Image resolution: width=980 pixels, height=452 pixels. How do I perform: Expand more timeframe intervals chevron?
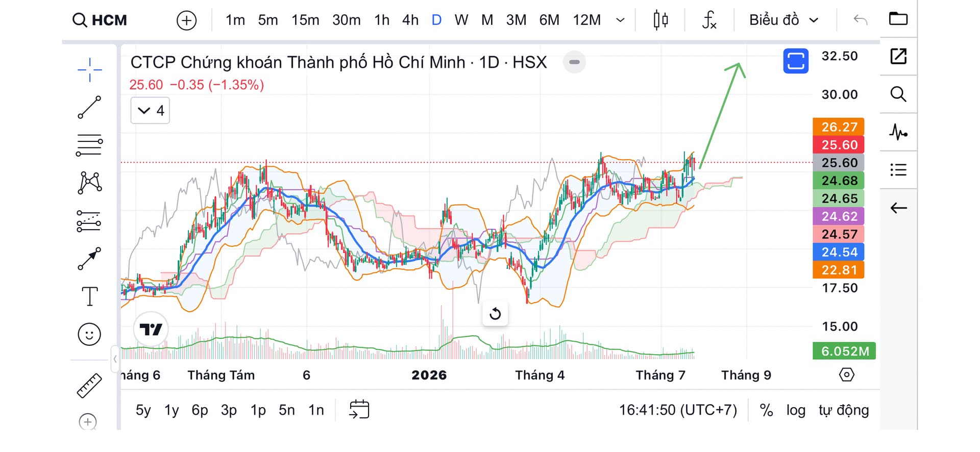[x=620, y=20]
